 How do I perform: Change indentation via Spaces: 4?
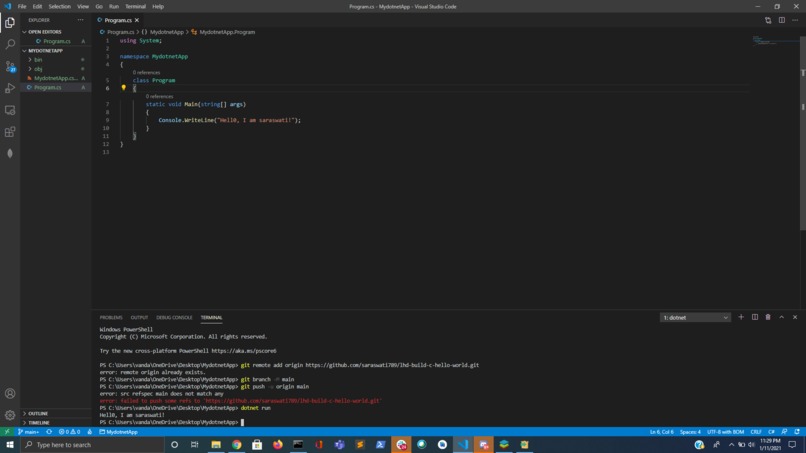[690, 432]
